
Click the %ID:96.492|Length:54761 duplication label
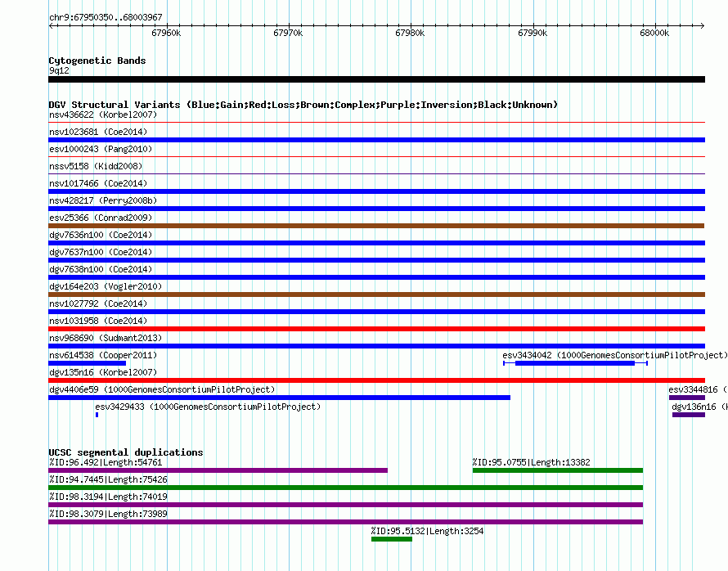click(x=106, y=462)
